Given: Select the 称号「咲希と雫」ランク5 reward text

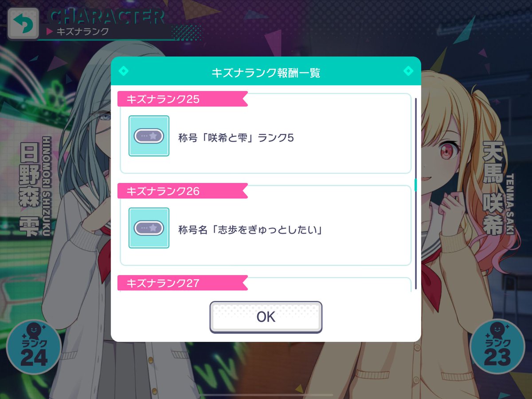Looking at the screenshot, I should click(x=236, y=138).
